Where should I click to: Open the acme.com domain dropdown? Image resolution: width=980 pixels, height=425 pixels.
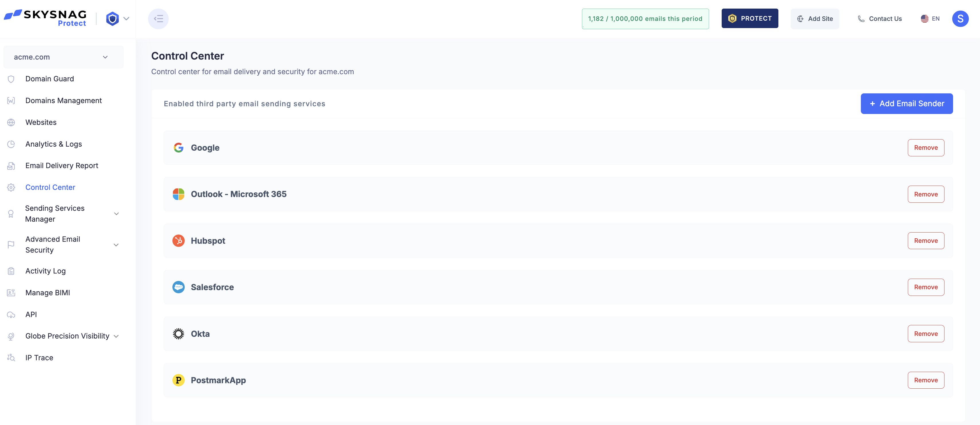pyautogui.click(x=63, y=57)
